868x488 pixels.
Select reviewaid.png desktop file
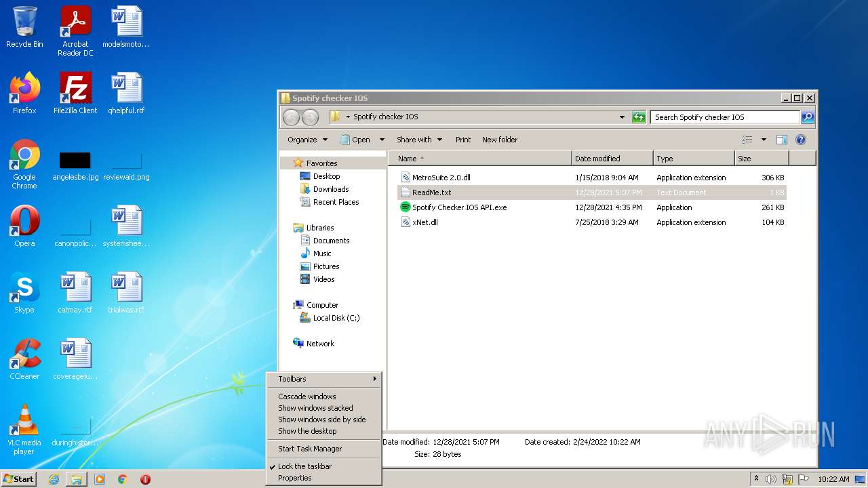click(126, 165)
